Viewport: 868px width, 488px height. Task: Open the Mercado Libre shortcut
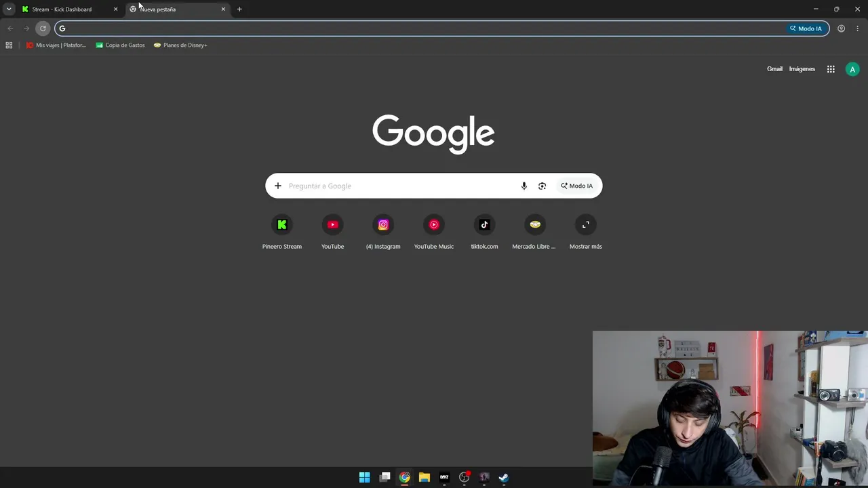tap(534, 232)
